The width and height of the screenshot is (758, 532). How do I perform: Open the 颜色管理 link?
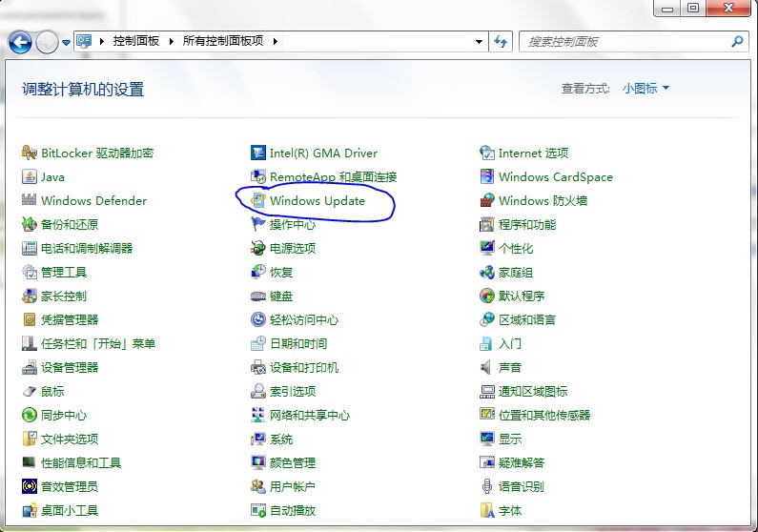293,463
